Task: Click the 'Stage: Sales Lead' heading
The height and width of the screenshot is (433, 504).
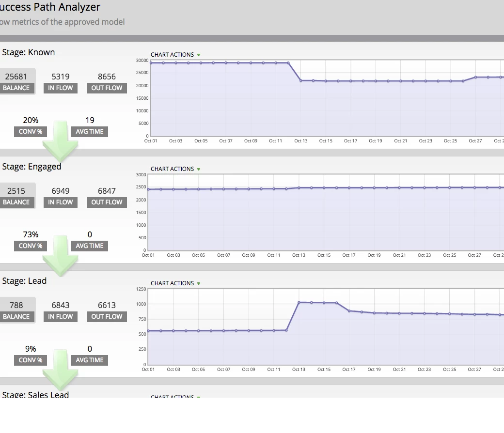Action: [35, 394]
